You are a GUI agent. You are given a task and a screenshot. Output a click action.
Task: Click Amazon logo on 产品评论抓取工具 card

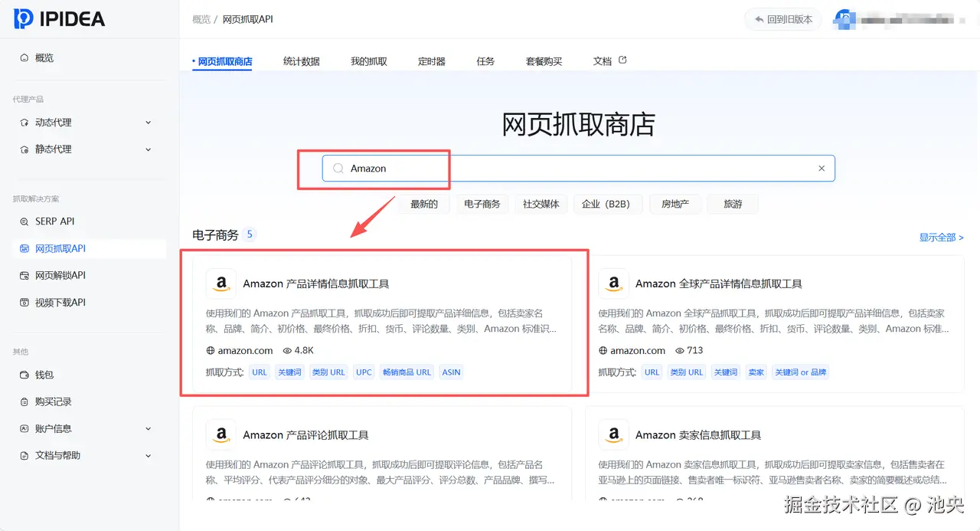tap(221, 434)
